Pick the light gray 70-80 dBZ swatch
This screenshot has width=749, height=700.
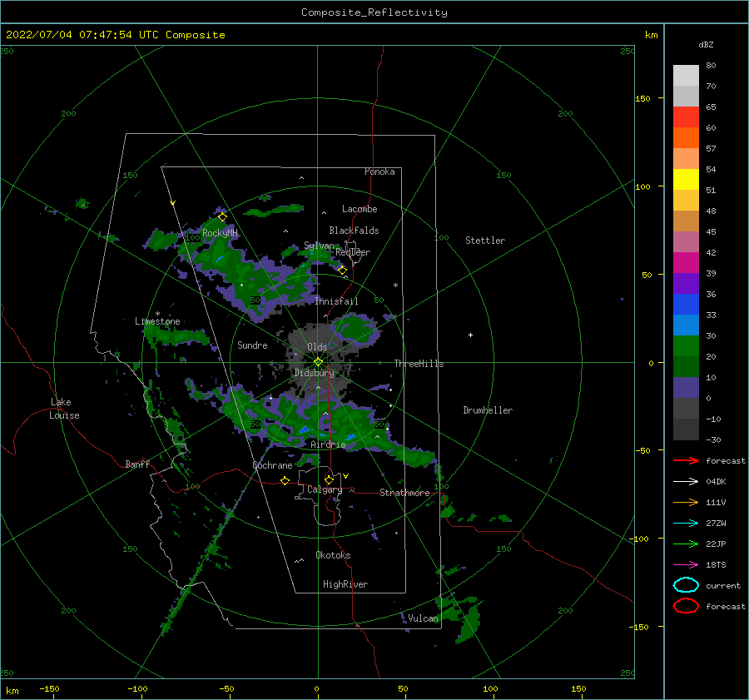pos(686,75)
